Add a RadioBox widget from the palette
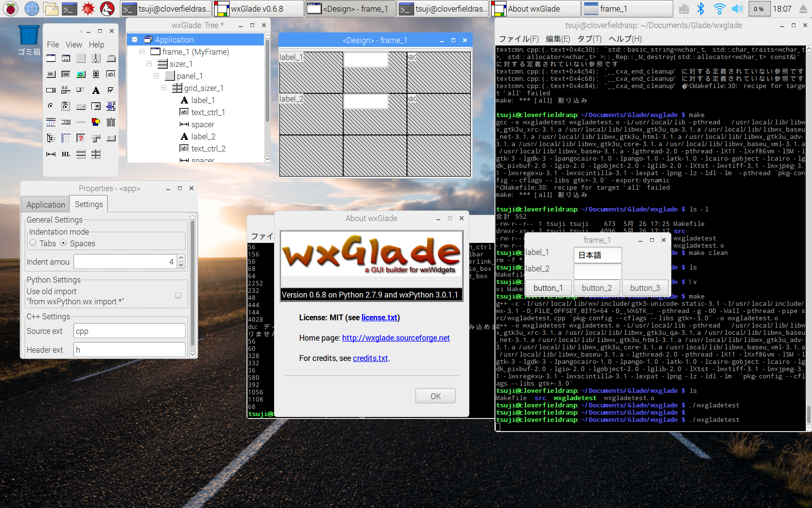The width and height of the screenshot is (812, 508). click(66, 106)
